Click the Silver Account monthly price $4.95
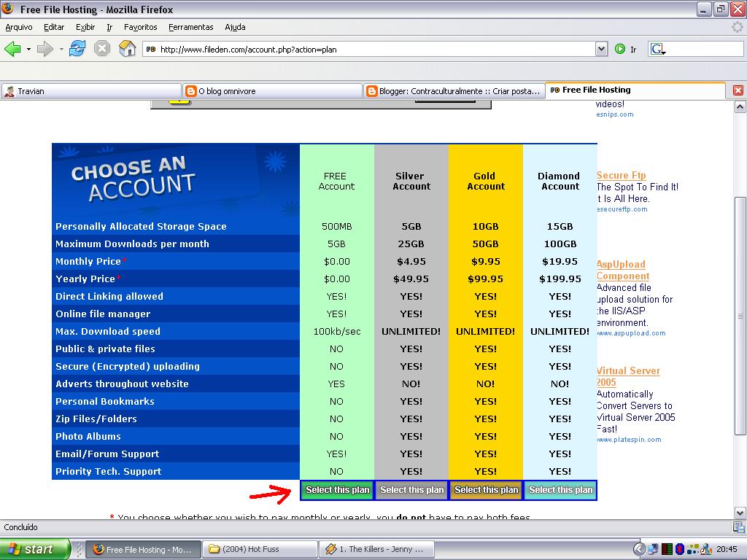Image resolution: width=747 pixels, height=560 pixels. point(411,262)
